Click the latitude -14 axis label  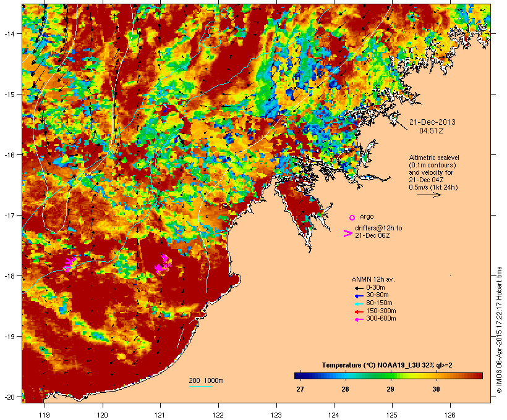click(x=9, y=33)
